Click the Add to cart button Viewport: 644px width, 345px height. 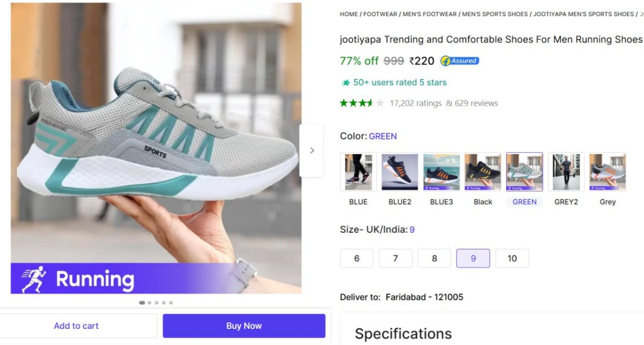pyautogui.click(x=76, y=326)
